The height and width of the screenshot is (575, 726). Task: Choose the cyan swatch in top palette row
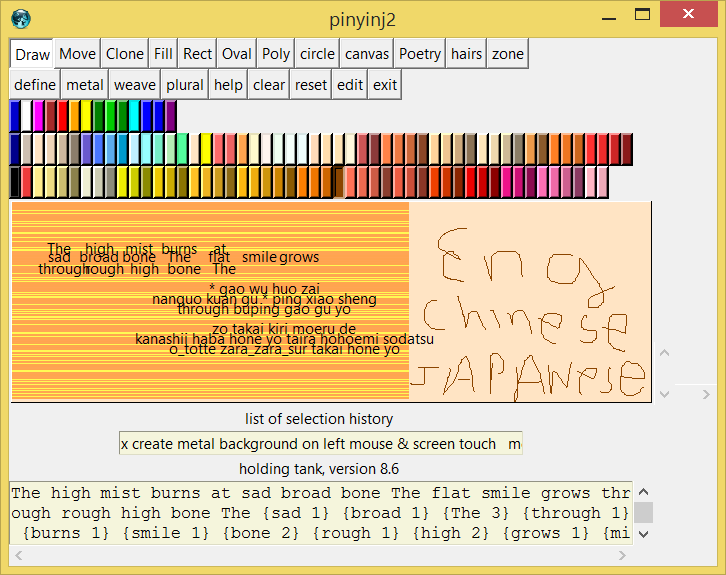(x=135, y=116)
